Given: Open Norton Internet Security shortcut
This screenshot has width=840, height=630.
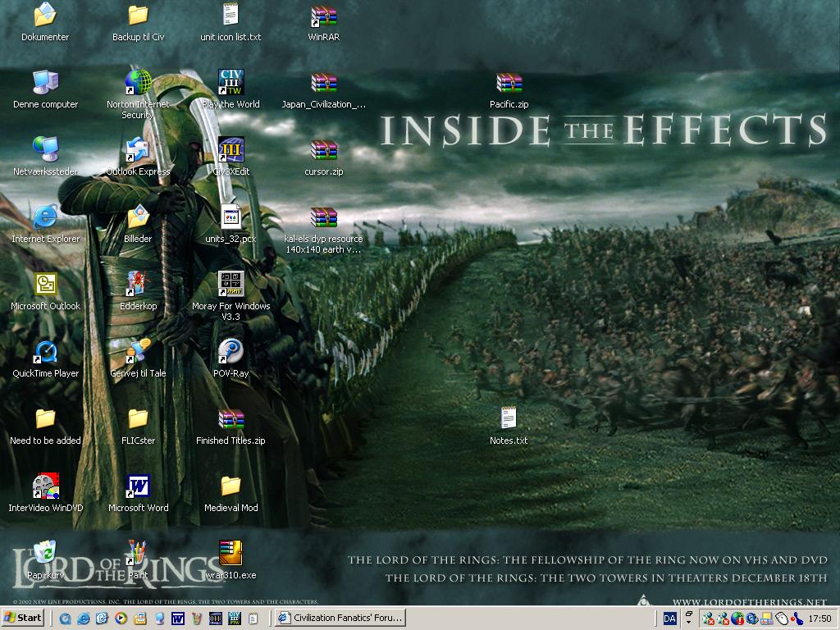Looking at the screenshot, I should [138, 83].
